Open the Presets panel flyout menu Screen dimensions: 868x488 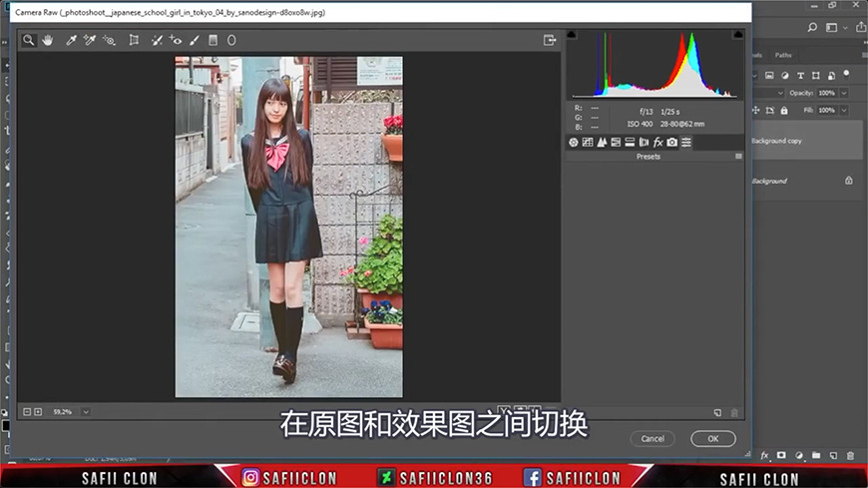tap(738, 157)
